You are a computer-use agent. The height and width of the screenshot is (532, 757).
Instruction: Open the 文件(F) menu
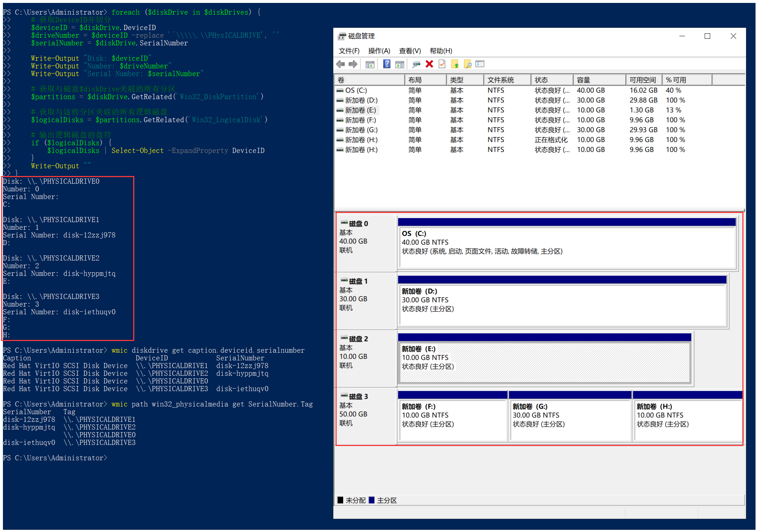[x=349, y=51]
